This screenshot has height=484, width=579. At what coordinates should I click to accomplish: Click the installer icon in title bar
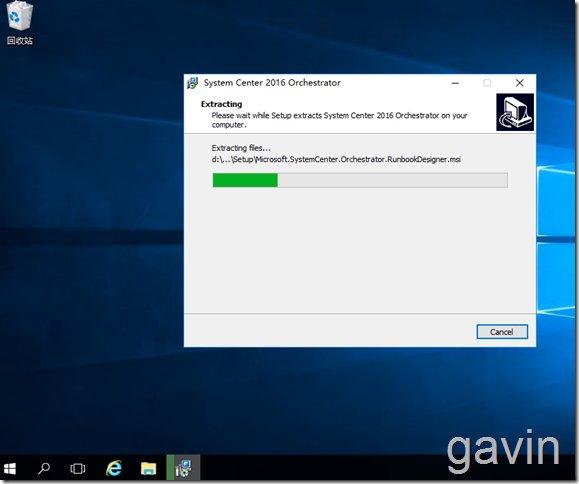(x=192, y=83)
